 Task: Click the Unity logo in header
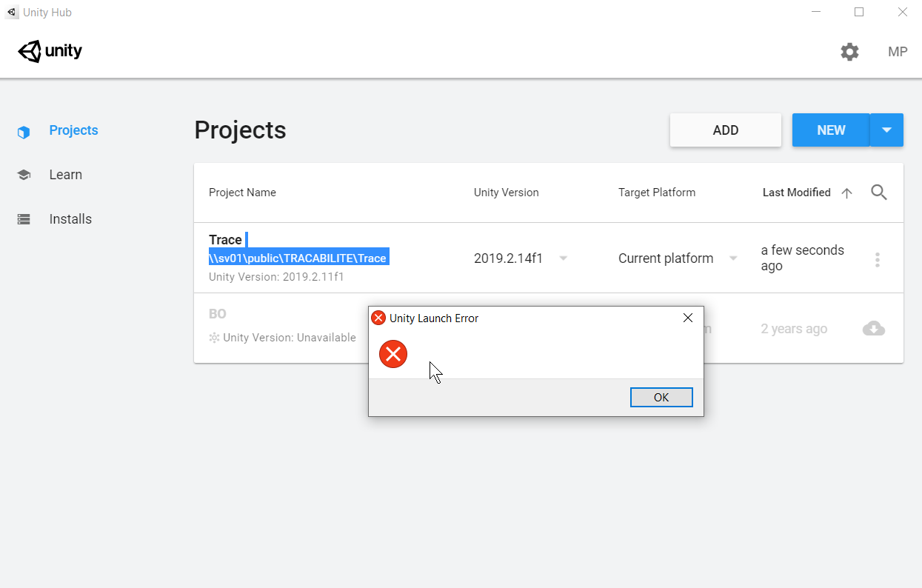pos(50,51)
